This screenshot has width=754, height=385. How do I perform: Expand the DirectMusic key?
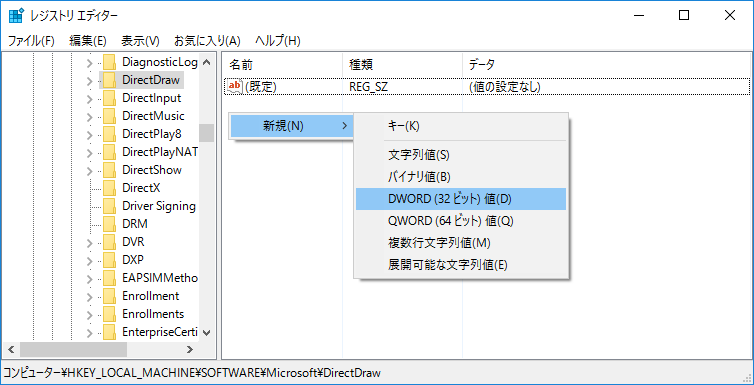pyautogui.click(x=89, y=116)
